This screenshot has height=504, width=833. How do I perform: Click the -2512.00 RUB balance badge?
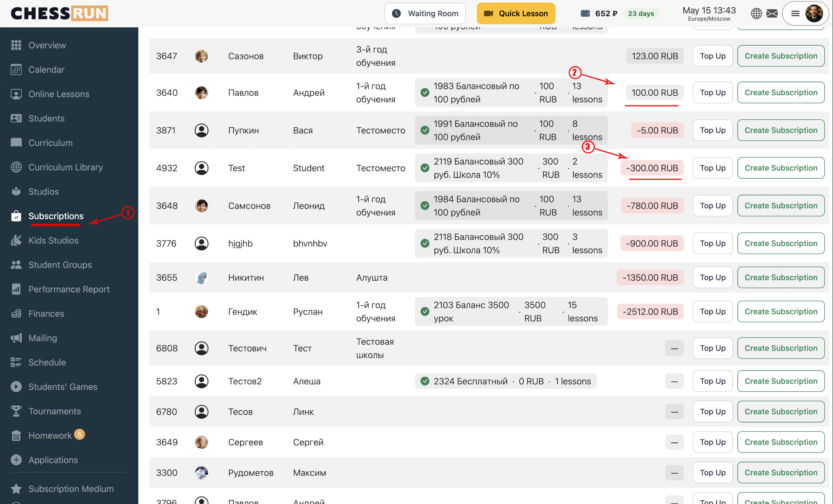click(x=650, y=311)
